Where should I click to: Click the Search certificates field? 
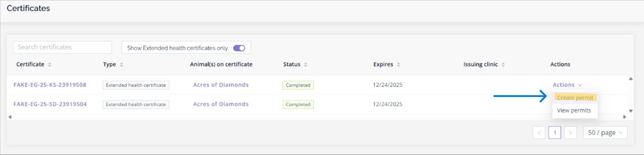(62, 47)
